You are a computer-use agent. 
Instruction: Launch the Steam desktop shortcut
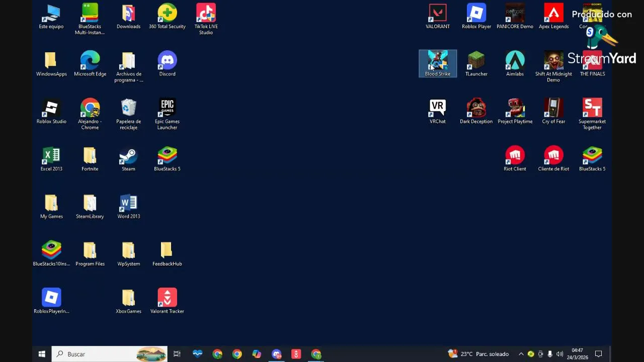(128, 159)
